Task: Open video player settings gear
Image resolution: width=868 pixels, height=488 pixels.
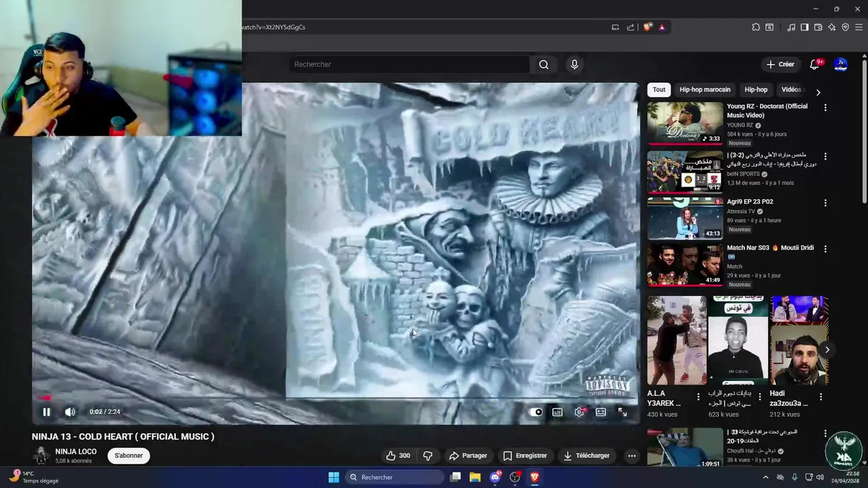Action: coord(579,412)
